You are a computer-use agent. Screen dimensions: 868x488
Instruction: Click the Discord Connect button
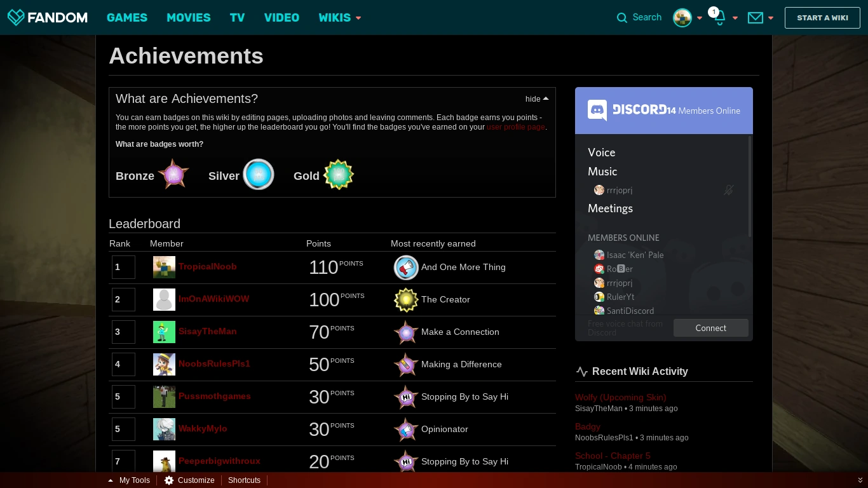pos(711,328)
